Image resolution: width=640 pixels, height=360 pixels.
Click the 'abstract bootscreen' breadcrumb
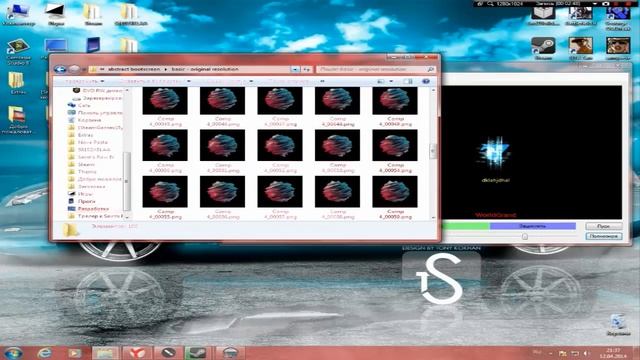point(134,69)
